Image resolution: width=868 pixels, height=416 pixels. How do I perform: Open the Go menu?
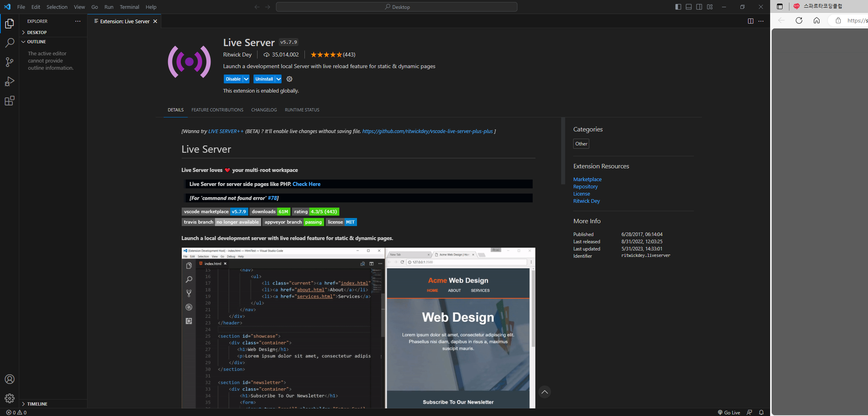point(95,7)
